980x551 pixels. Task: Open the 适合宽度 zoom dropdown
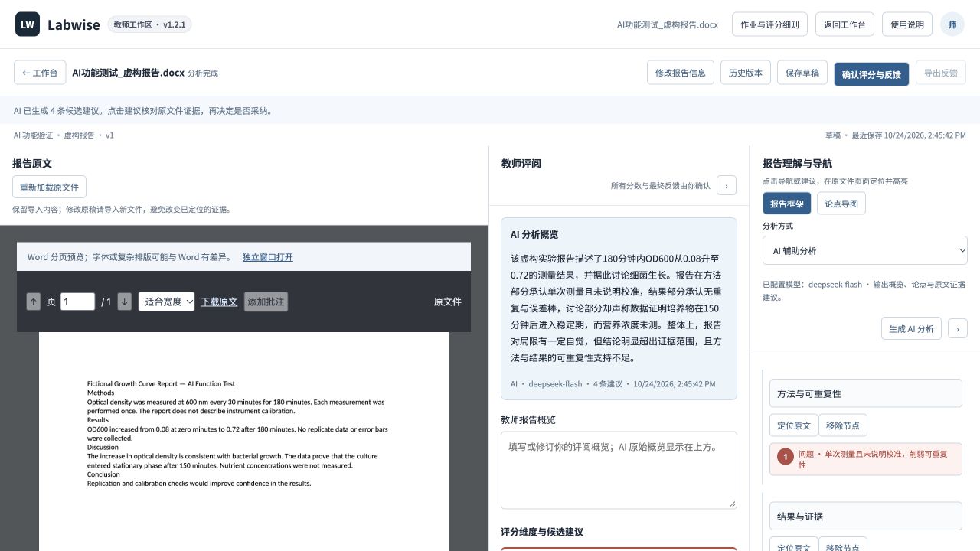pos(167,302)
